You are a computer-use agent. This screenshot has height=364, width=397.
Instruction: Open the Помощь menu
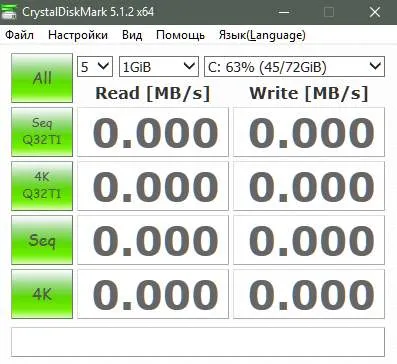(180, 35)
